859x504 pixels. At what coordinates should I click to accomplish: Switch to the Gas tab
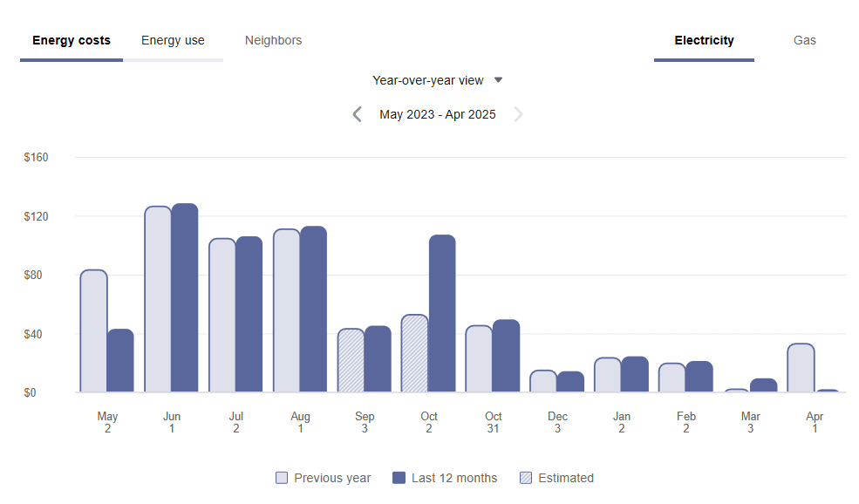click(803, 40)
